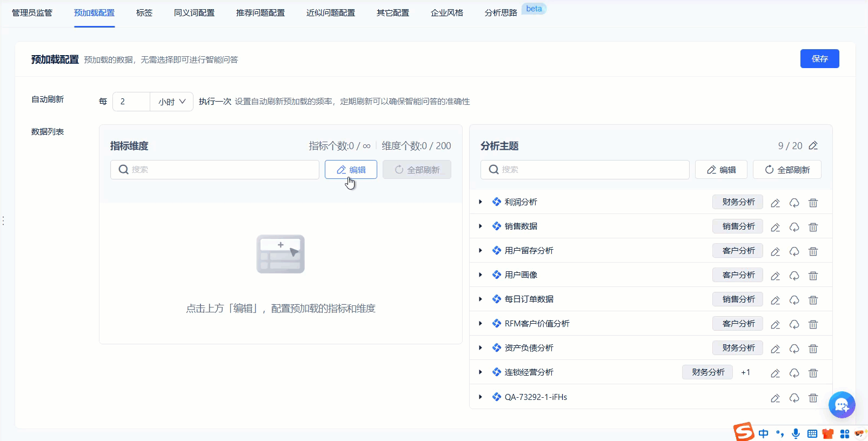Open Sogou input method logo in tray
868x441 pixels.
[744, 432]
